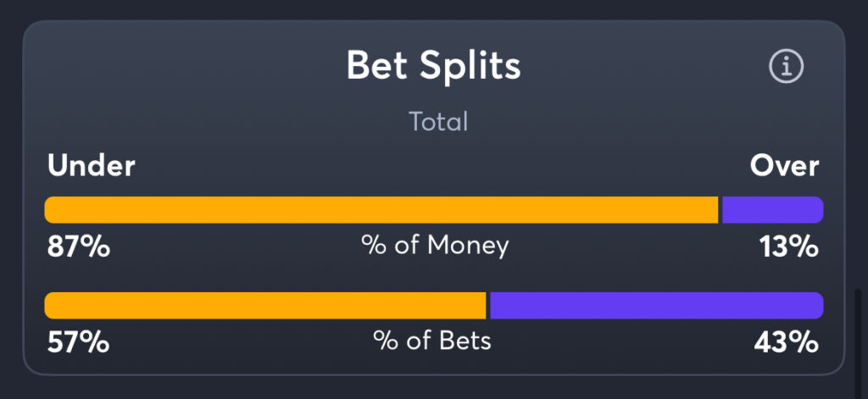
Task: Select the 43% bets value
Action: [x=786, y=342]
